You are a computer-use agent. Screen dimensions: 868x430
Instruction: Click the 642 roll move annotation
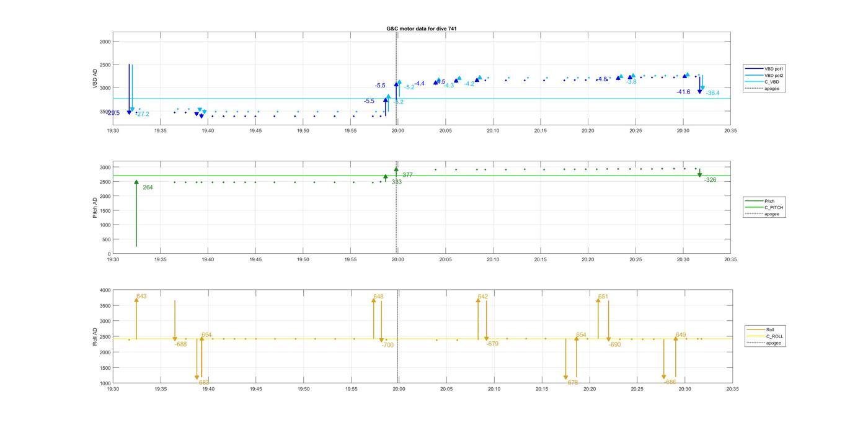(x=483, y=297)
